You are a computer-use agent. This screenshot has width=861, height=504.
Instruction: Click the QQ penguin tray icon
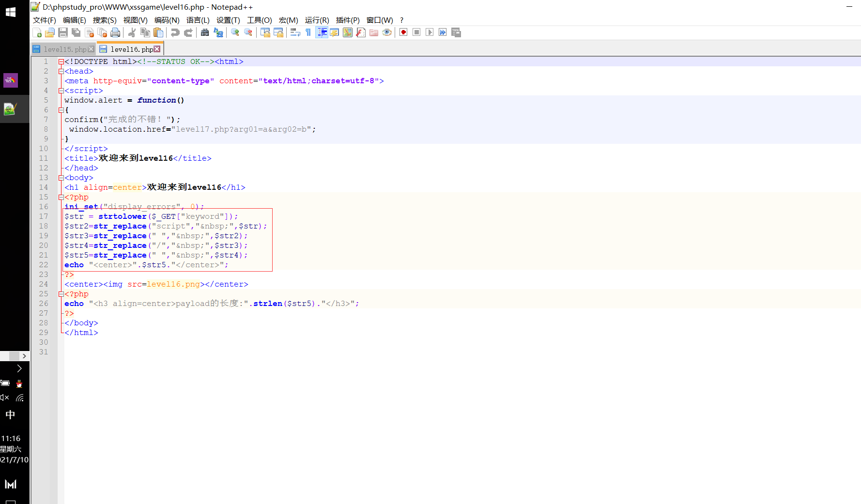coord(19,383)
